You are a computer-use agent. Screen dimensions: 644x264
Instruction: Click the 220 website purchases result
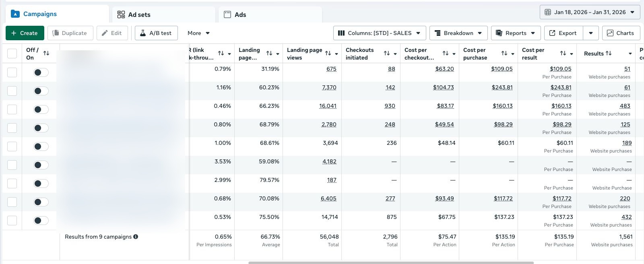(625, 198)
